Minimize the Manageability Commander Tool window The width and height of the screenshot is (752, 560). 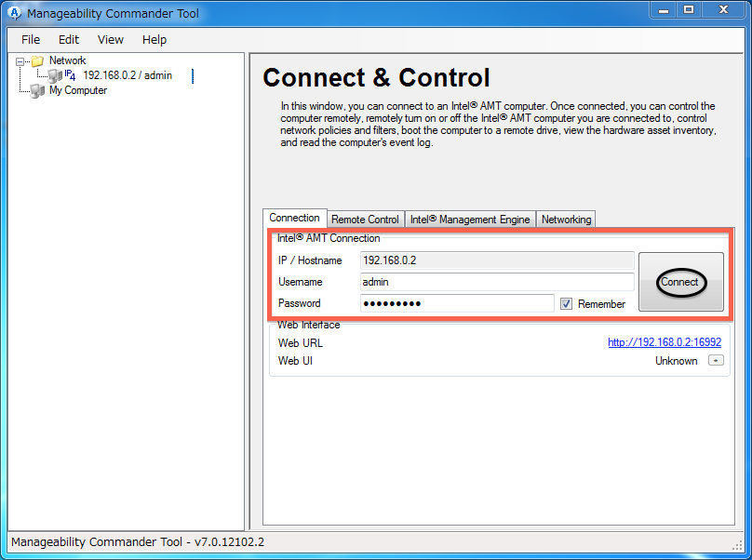(x=664, y=10)
